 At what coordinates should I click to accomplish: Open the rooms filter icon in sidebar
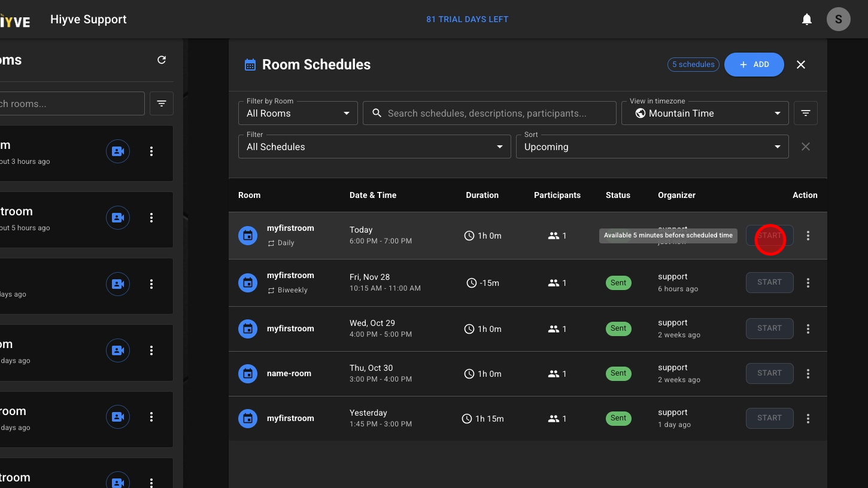pos(162,103)
